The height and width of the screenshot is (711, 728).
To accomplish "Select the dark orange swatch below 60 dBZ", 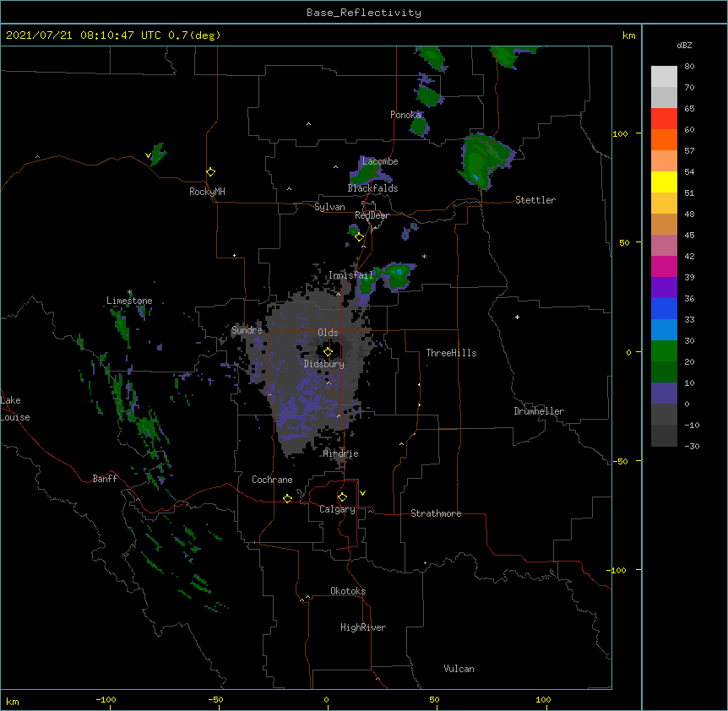I will click(x=664, y=139).
